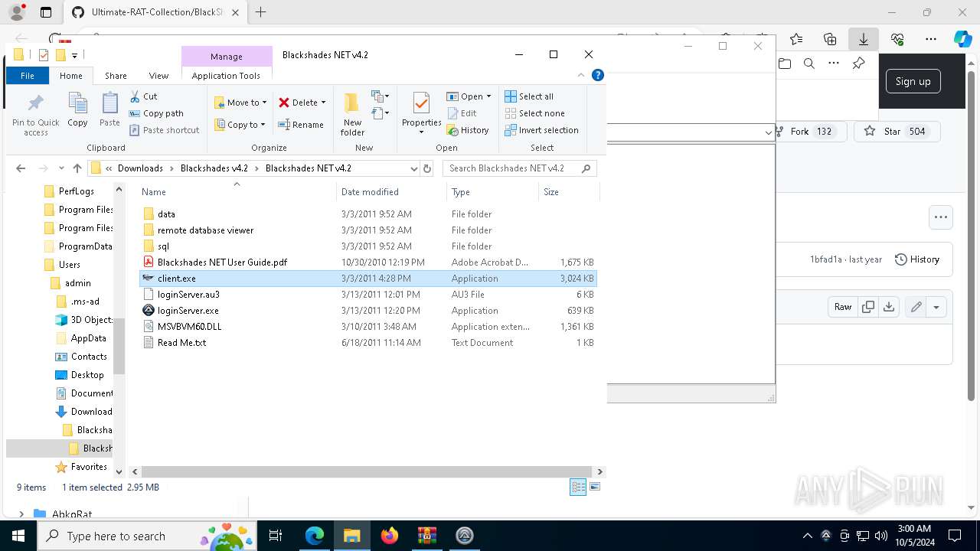Click Paste shortcut command
This screenshot has width=980, height=551.
(164, 130)
